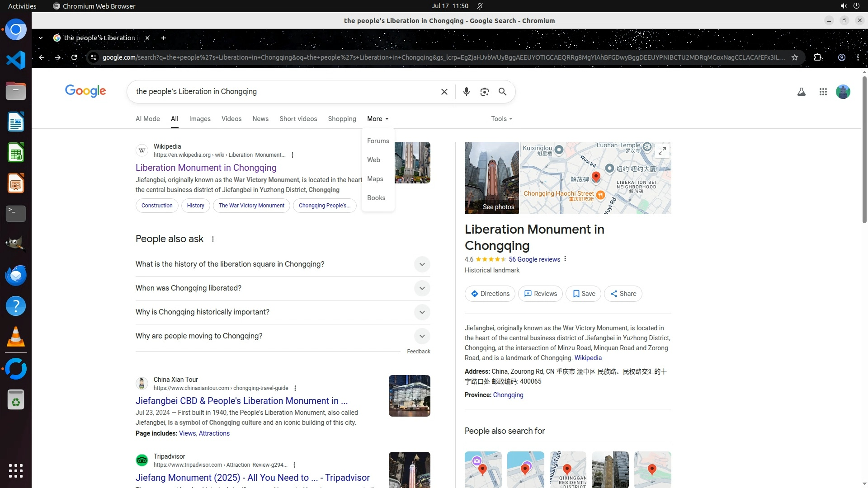Expand the map to full view
The image size is (868, 488).
click(662, 151)
